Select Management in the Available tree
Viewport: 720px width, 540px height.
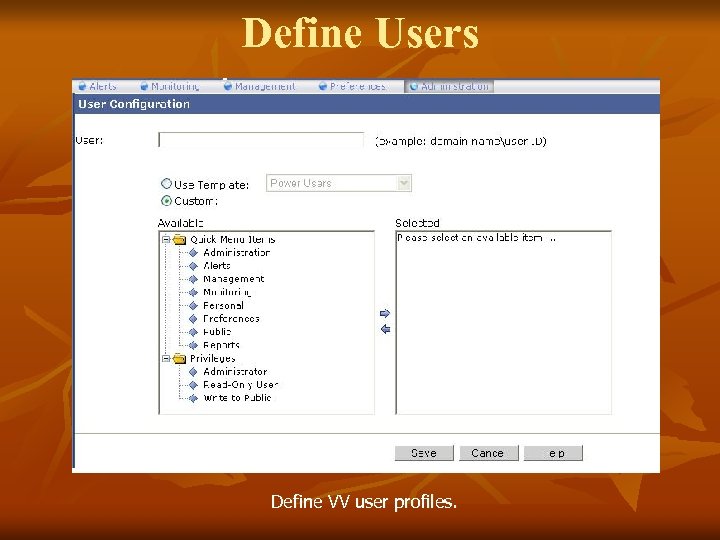tap(234, 279)
